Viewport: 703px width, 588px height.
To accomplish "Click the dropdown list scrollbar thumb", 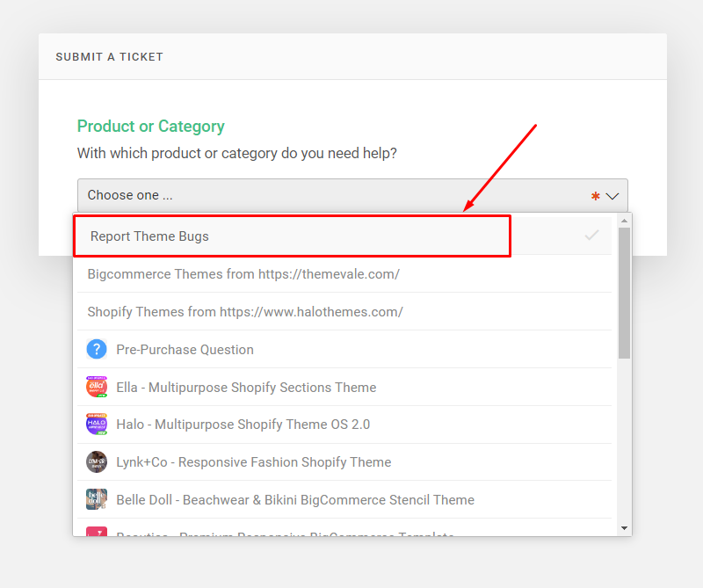I will (624, 293).
